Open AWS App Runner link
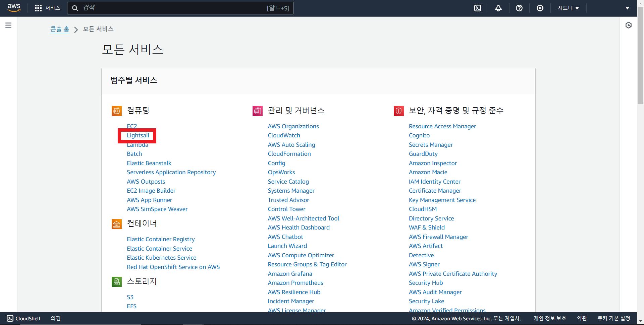This screenshot has width=644, height=325. [x=149, y=200]
